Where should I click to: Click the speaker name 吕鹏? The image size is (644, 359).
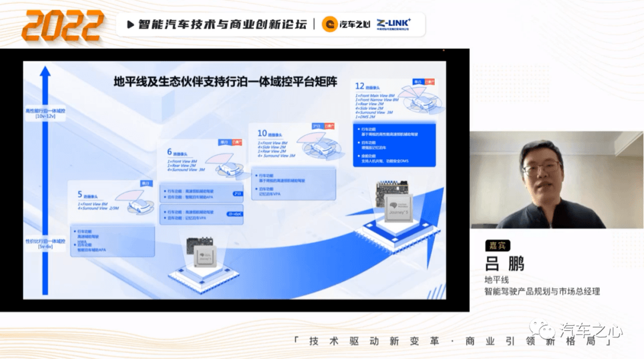(x=505, y=264)
